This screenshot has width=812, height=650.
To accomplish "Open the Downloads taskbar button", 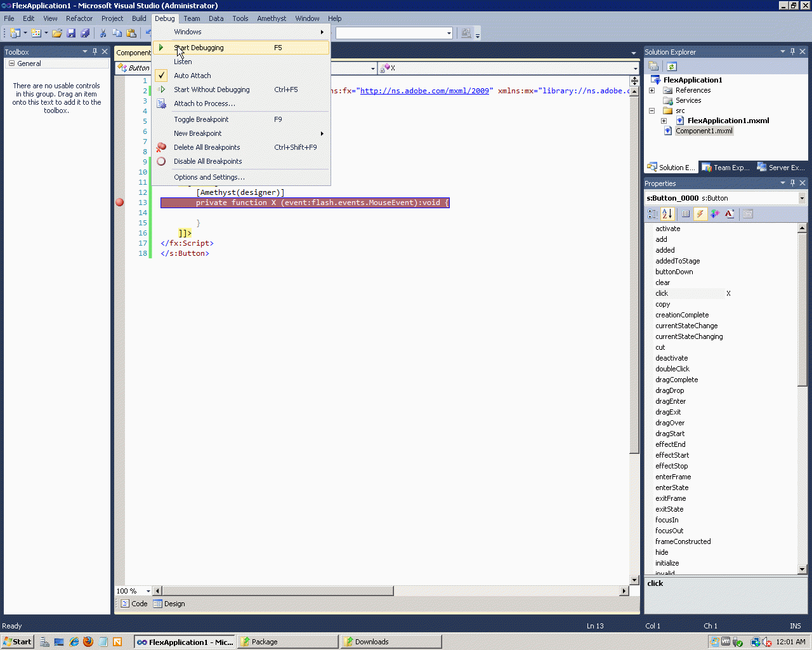I will [x=390, y=642].
